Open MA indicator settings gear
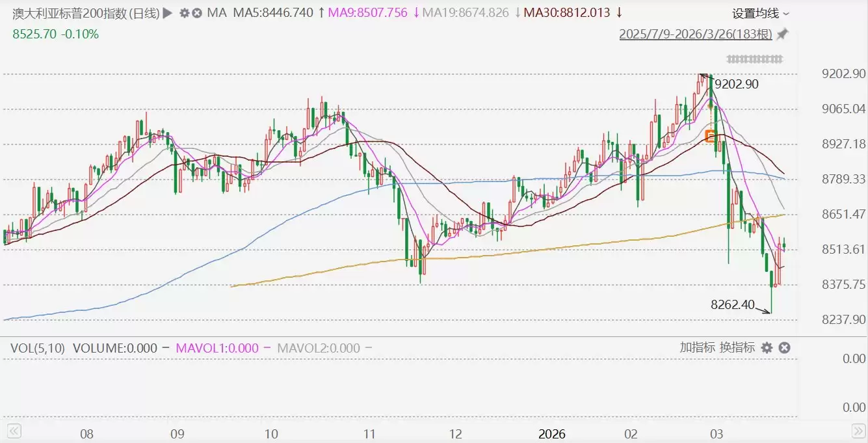 (184, 13)
